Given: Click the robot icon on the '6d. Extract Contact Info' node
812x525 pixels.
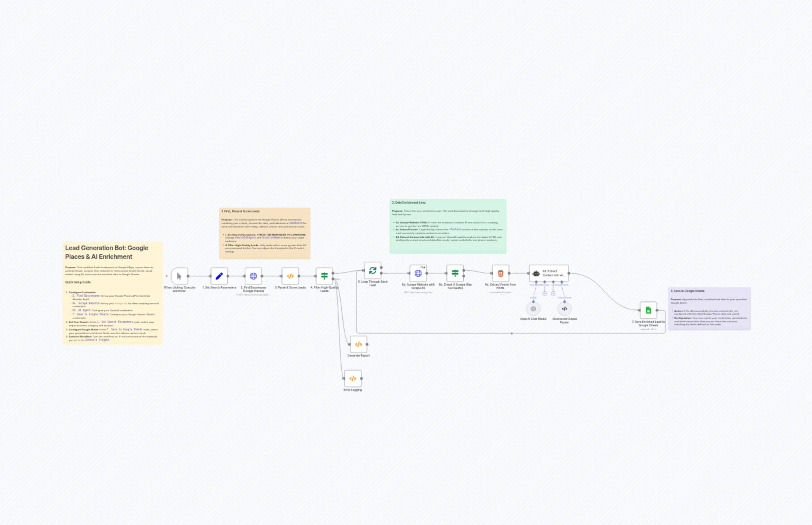Looking at the screenshot, I should coord(536,273).
